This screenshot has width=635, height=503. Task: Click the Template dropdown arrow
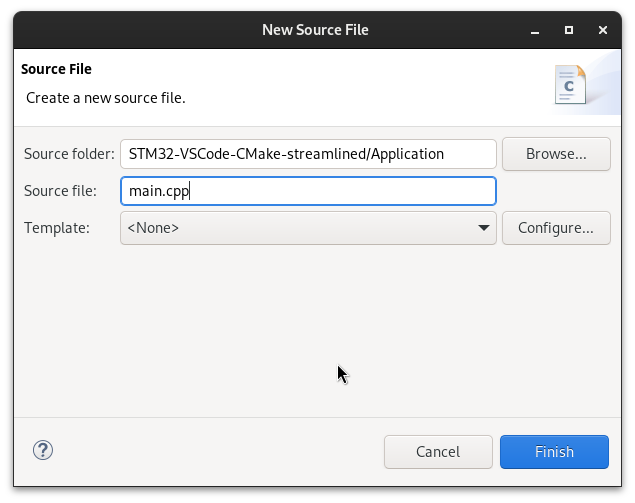click(484, 228)
